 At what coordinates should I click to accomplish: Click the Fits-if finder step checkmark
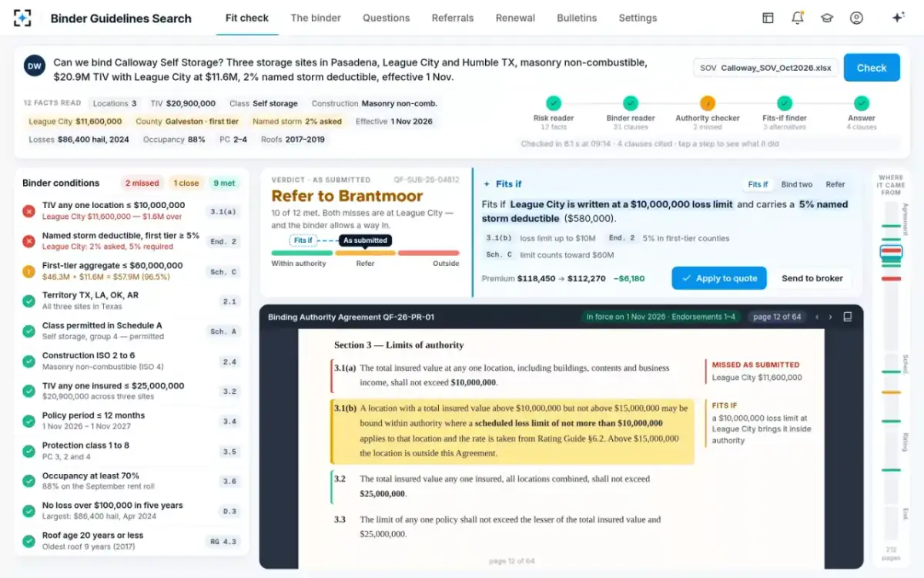(x=784, y=102)
